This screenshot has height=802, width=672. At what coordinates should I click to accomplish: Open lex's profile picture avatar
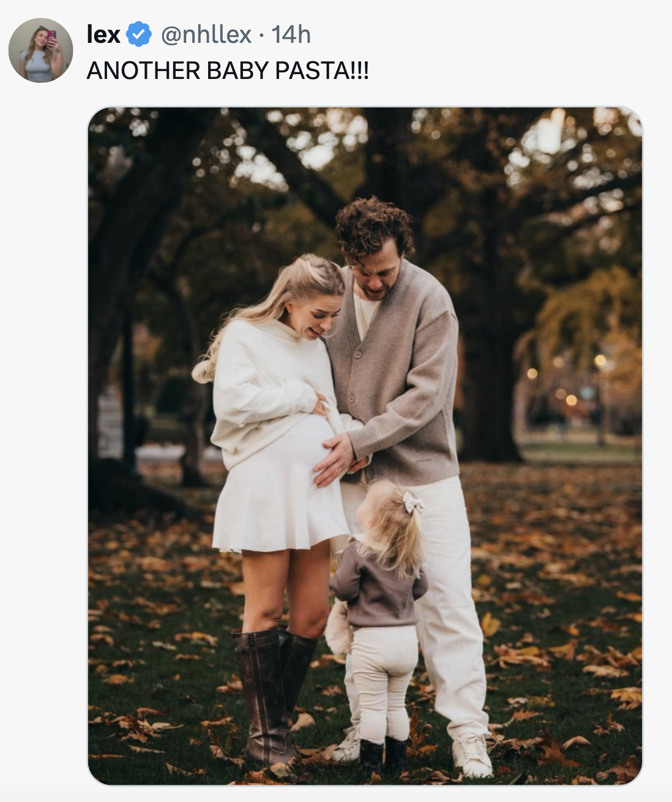tap(41, 50)
